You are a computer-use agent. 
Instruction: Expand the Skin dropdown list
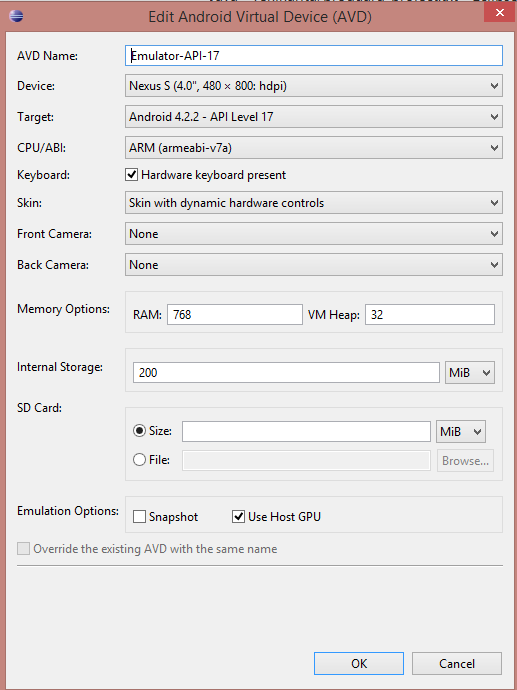pyautogui.click(x=314, y=203)
